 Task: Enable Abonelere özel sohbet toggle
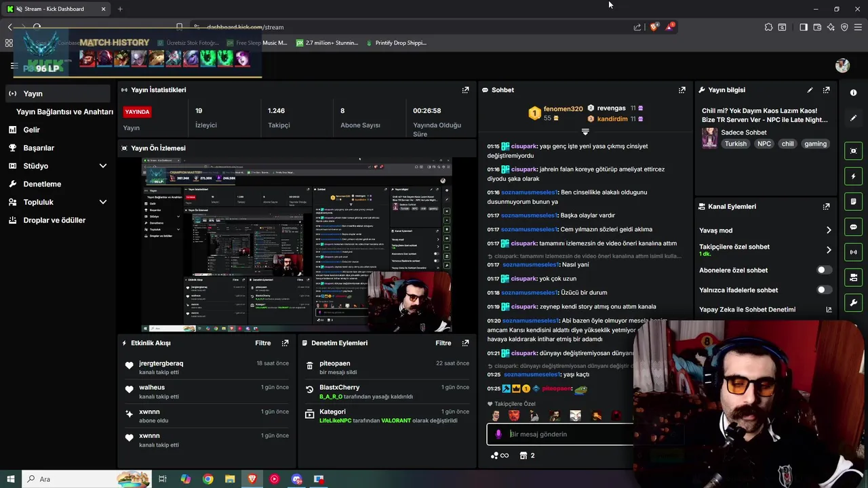824,270
